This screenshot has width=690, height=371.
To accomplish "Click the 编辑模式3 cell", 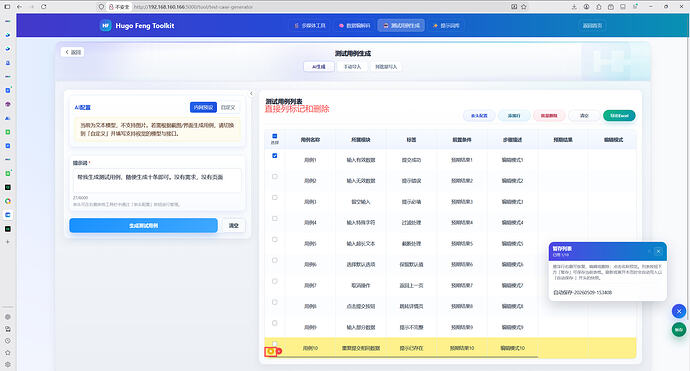I will (512, 202).
